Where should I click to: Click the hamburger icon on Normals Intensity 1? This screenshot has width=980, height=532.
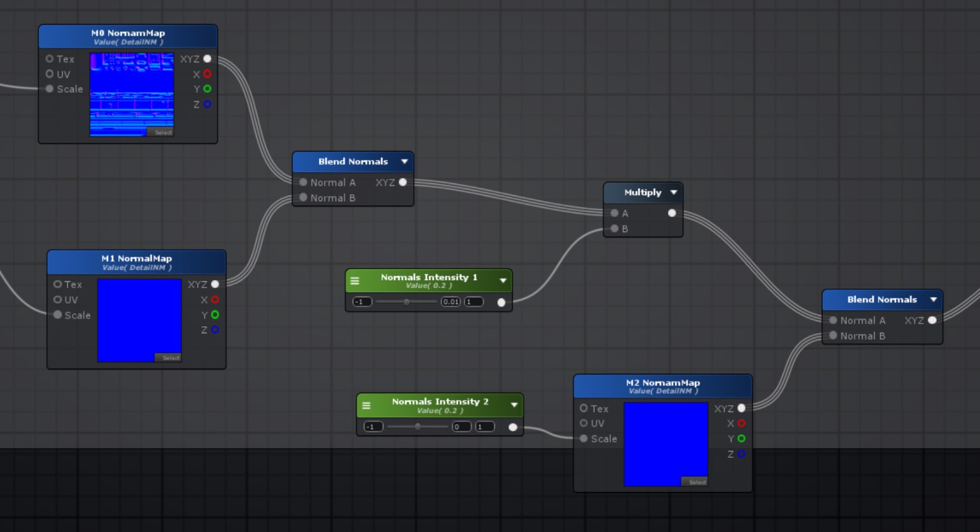tap(354, 279)
